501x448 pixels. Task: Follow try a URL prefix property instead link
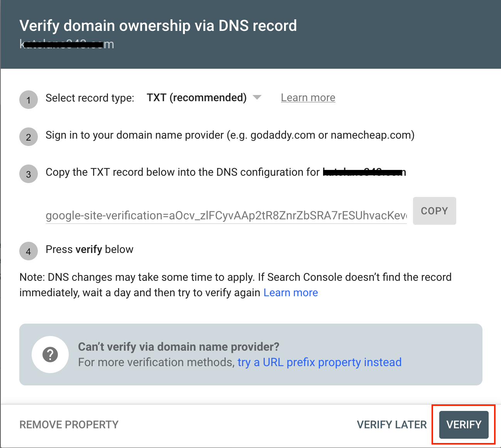320,362
